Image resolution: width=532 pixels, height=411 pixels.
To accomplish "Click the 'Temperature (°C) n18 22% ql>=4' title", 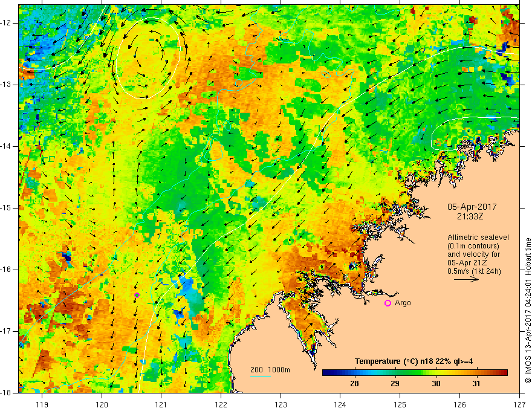I will pos(414,361).
